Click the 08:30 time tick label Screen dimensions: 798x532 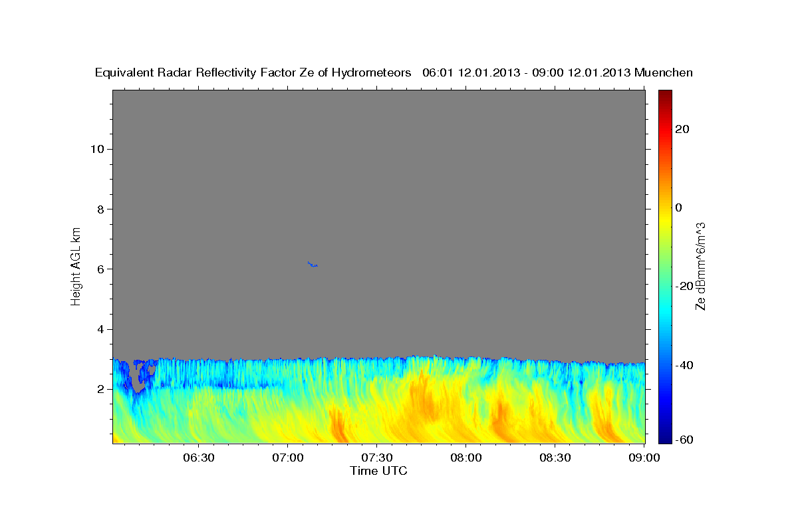coord(555,458)
